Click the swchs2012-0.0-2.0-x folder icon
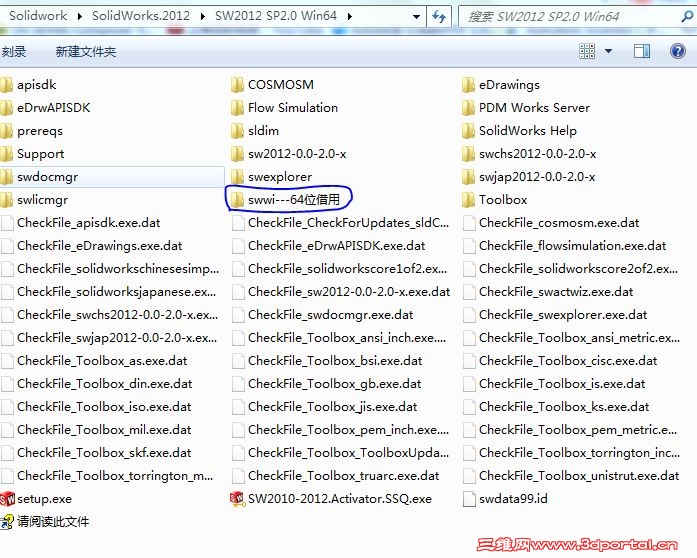 pos(468,154)
